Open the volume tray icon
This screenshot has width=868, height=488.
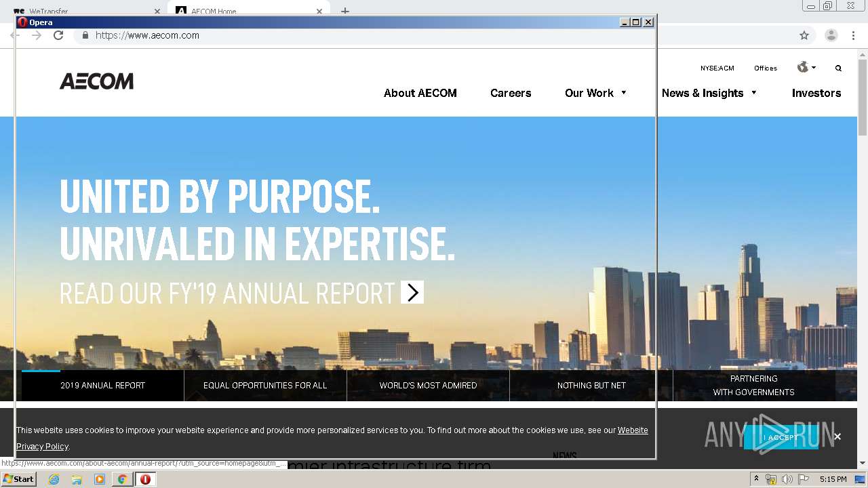[x=787, y=479]
